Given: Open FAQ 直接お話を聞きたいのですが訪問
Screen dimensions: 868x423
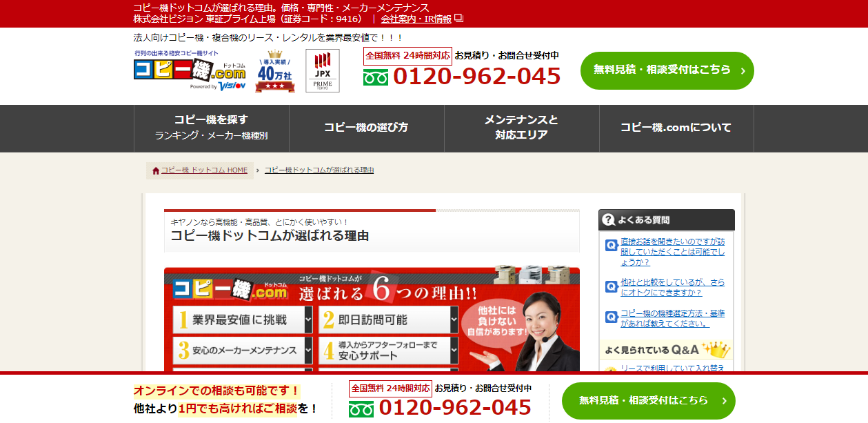Looking at the screenshot, I should (672, 252).
